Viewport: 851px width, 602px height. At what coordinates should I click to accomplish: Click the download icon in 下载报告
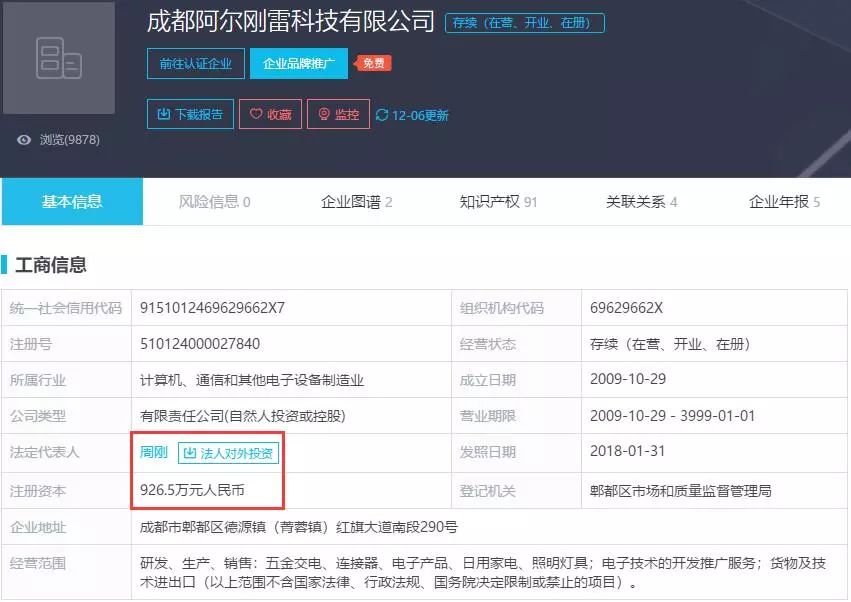point(163,114)
